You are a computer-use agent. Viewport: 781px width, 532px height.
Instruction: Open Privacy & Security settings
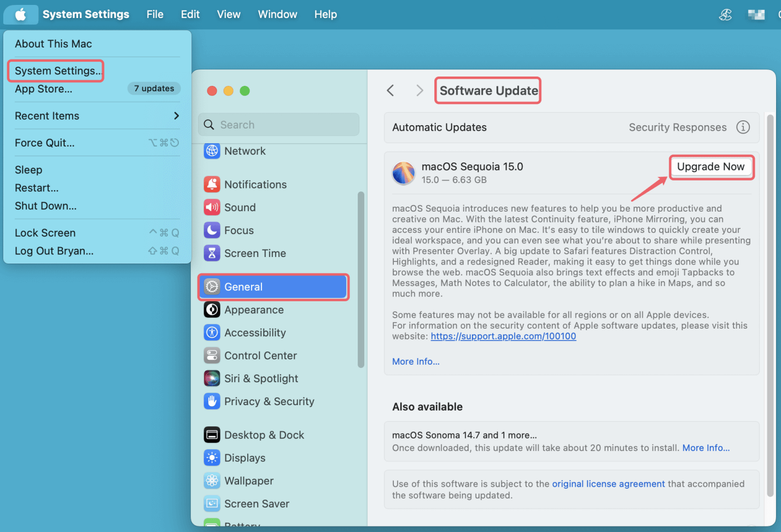click(x=269, y=401)
